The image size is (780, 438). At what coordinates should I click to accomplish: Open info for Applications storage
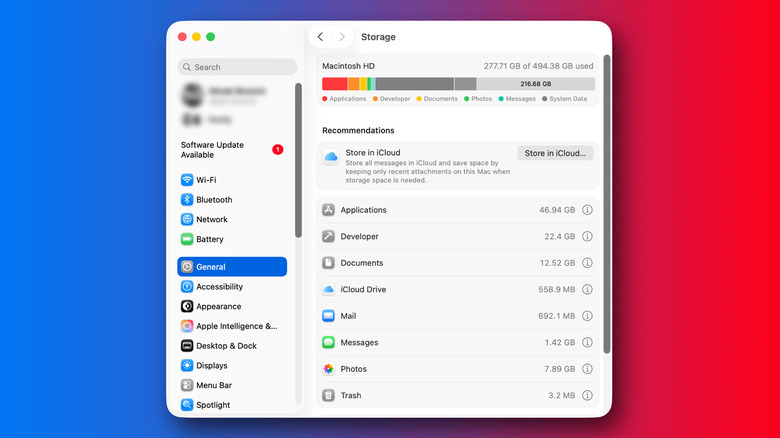pos(587,210)
